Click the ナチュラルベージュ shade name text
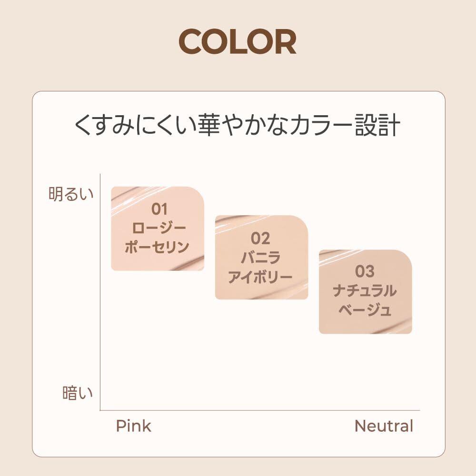Image resolution: width=476 pixels, height=476 pixels. coord(365,300)
